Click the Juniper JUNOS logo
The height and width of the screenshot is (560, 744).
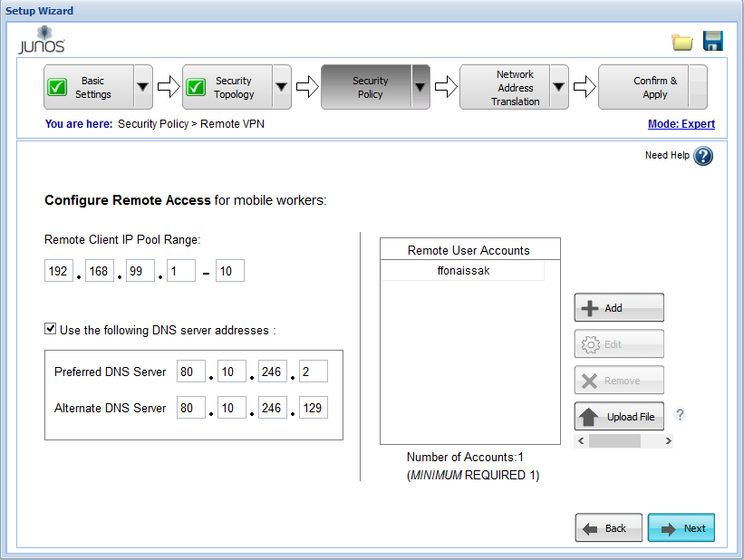[42, 40]
